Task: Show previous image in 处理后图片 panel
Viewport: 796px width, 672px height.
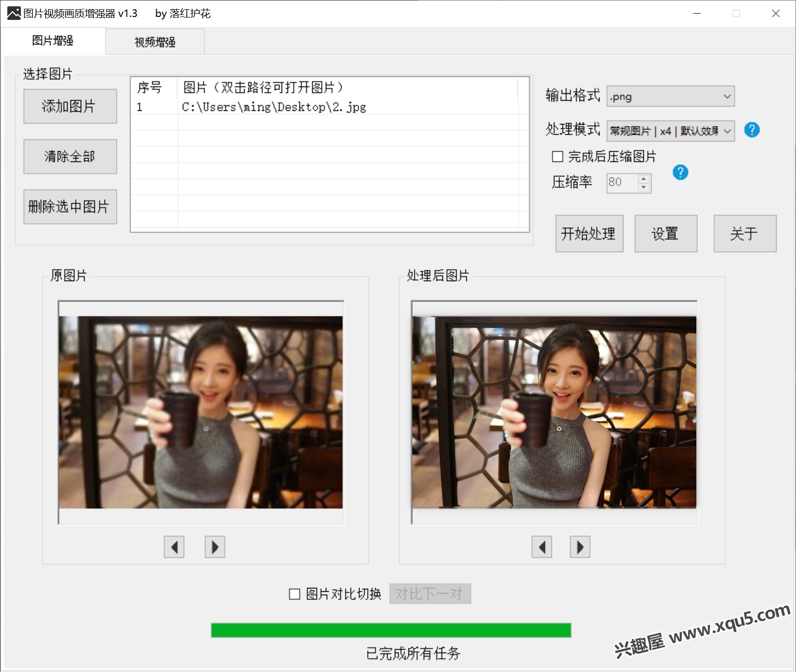Action: pos(542,547)
